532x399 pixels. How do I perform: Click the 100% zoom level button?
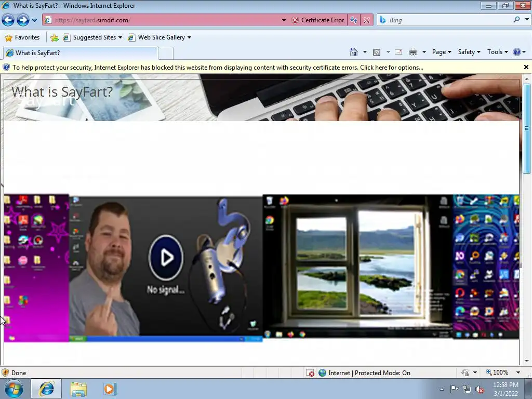point(497,373)
